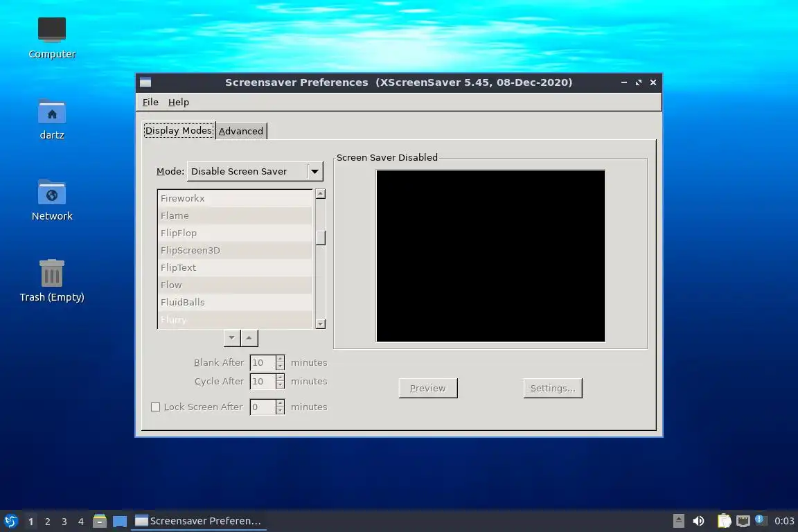Viewport: 798px width, 532px height.
Task: Click the network status tray icon
Action: [x=743, y=521]
